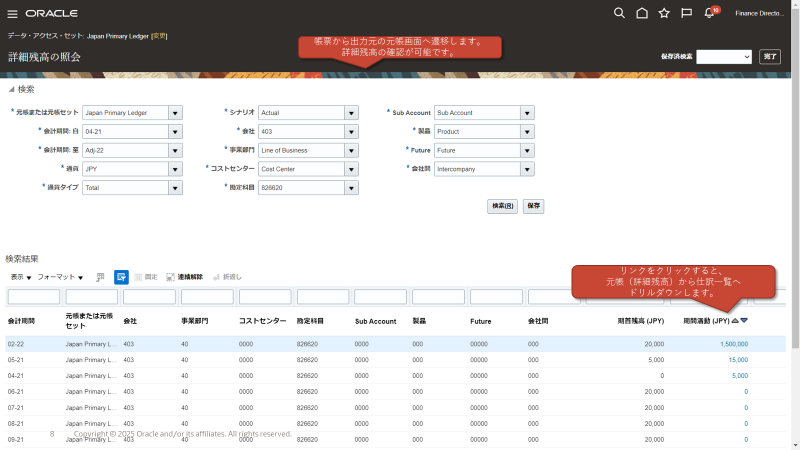
Task: Open 会計期間: 至 dropdown showing Adj-22
Action: point(175,151)
